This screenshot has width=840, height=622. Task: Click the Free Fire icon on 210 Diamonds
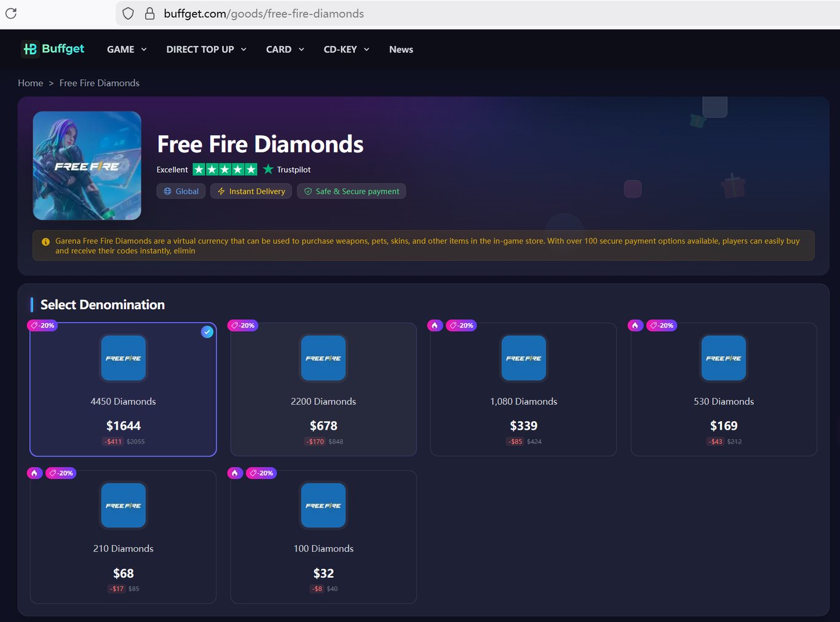124,505
